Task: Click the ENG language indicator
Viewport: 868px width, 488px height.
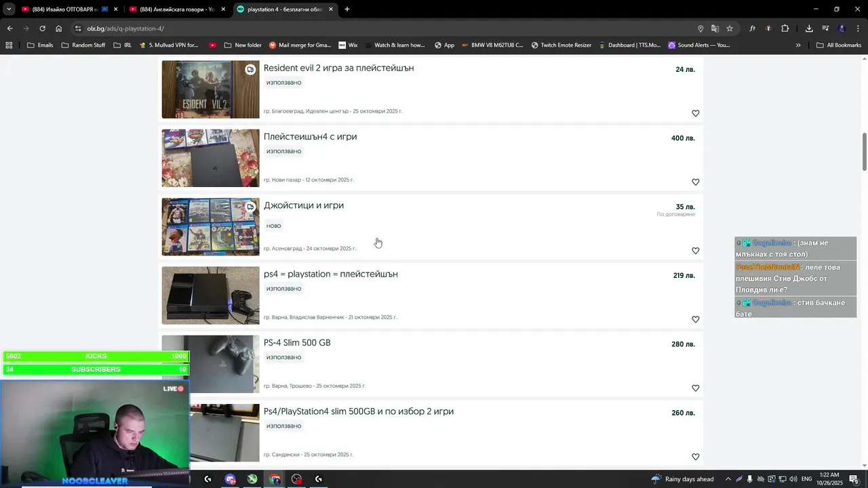Action: 806,479
